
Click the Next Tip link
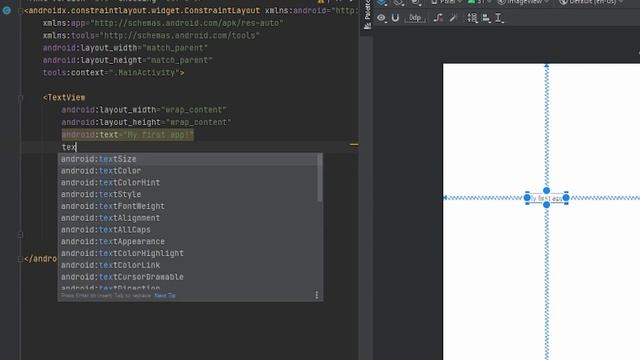(165, 295)
